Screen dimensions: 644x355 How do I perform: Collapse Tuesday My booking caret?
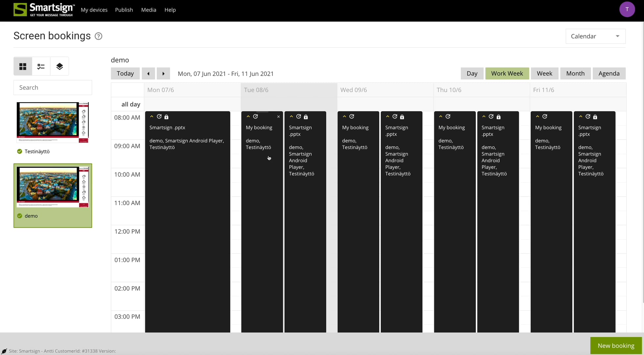248,116
